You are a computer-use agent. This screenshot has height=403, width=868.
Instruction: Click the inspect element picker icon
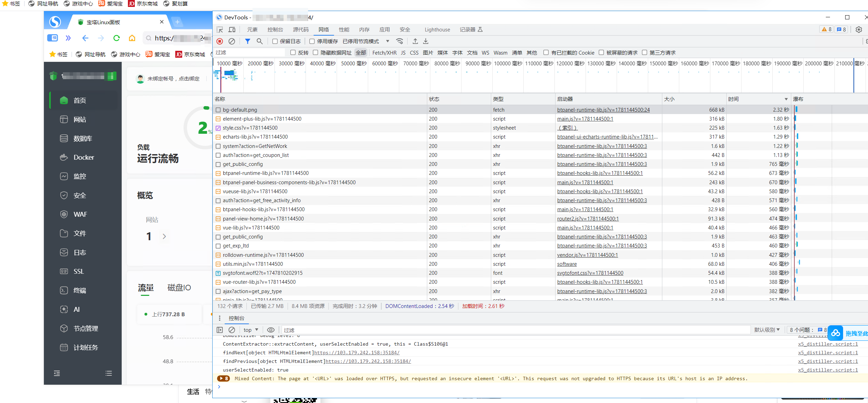(x=220, y=29)
